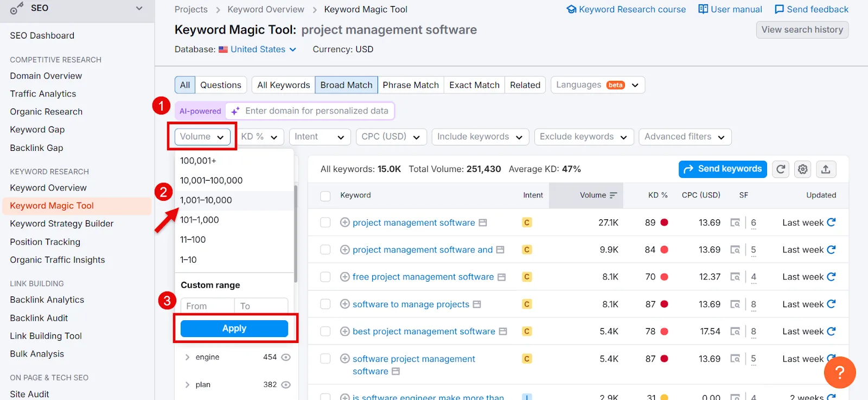
Task: Switch to the Questions tab
Action: (221, 85)
